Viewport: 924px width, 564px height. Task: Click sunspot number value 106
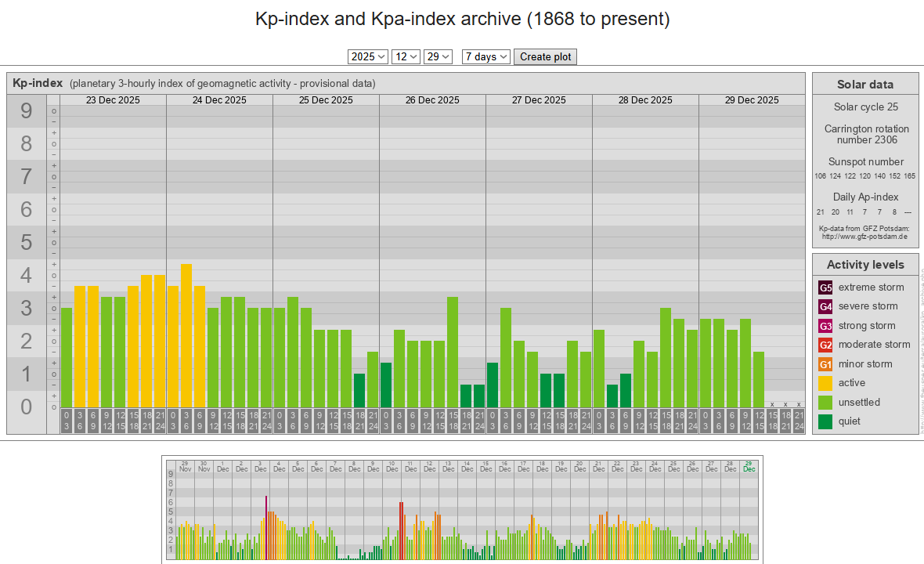pos(821,176)
